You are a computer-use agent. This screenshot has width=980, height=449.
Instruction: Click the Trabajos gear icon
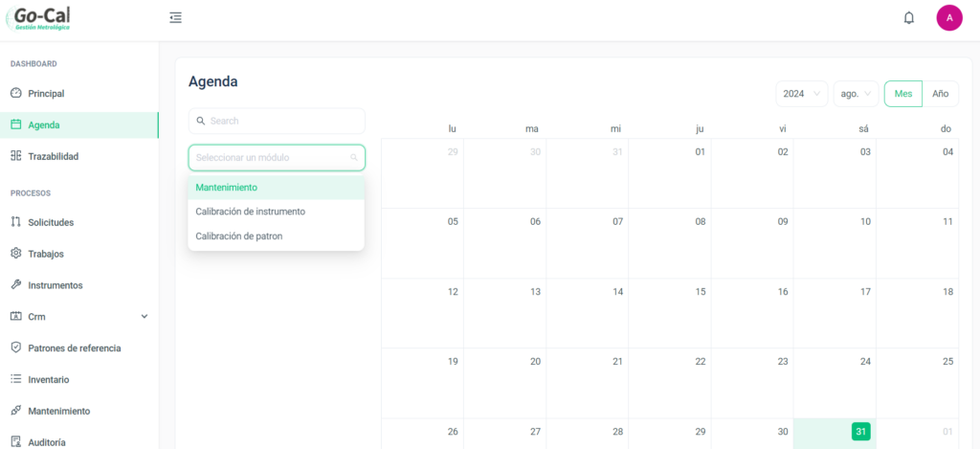(15, 254)
